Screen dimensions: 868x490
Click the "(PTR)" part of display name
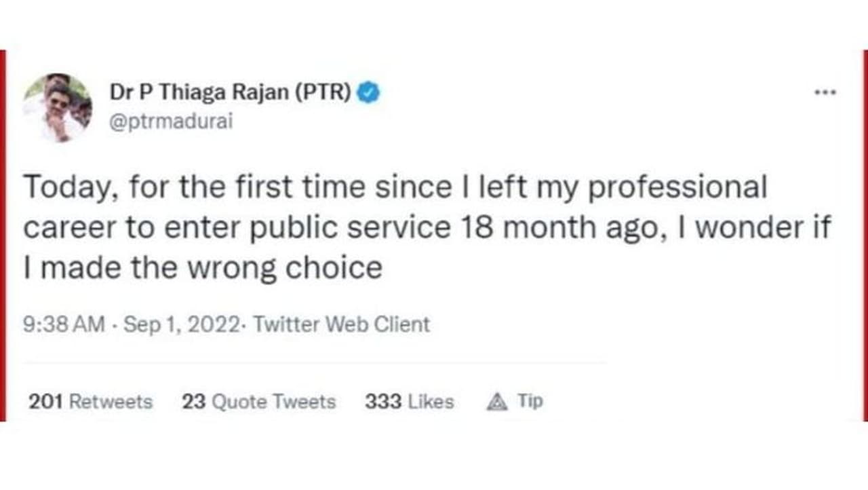pyautogui.click(x=323, y=93)
